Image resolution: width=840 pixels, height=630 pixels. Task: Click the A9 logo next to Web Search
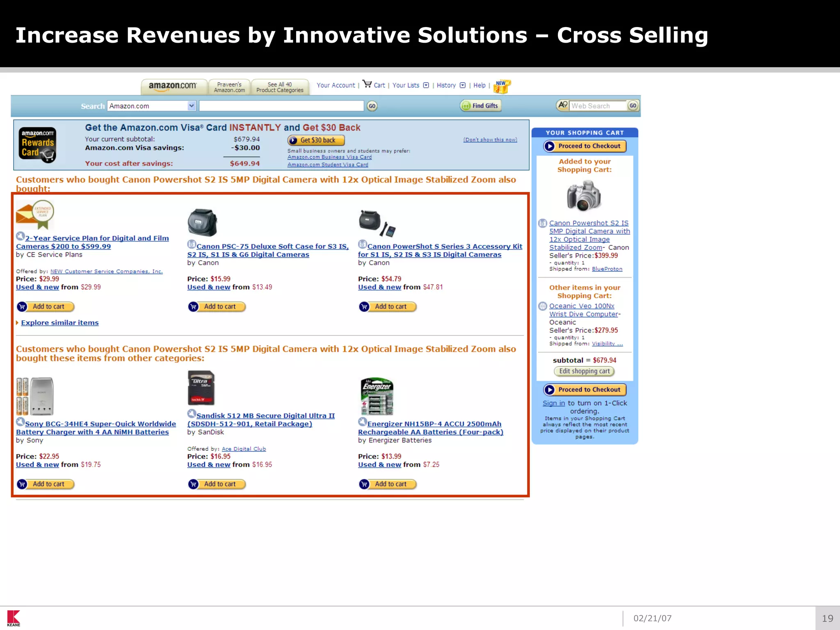[563, 105]
